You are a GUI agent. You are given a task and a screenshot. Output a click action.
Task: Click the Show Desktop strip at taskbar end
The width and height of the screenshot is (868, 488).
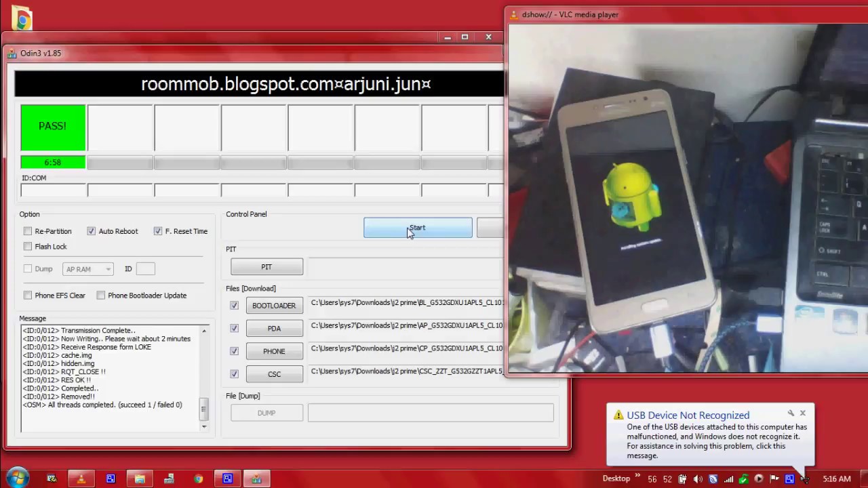863,479
